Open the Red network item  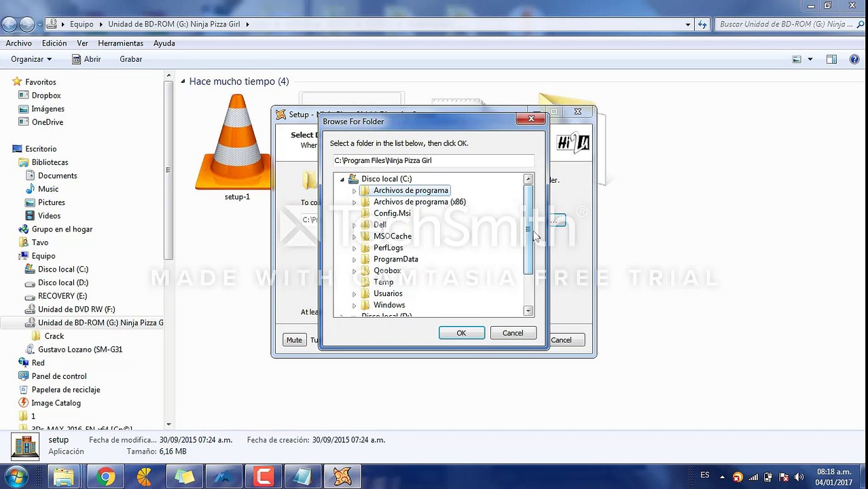pyautogui.click(x=38, y=363)
